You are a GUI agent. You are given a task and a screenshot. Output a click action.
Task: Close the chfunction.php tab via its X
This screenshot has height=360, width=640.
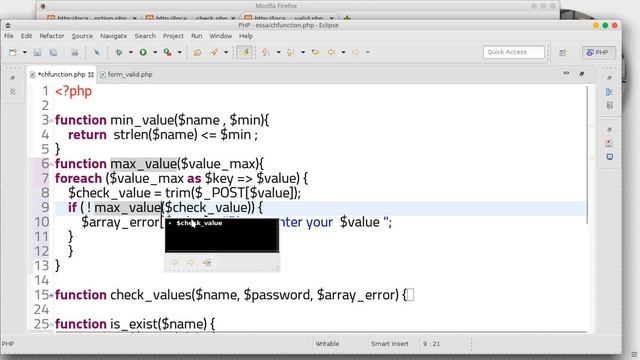pos(91,74)
